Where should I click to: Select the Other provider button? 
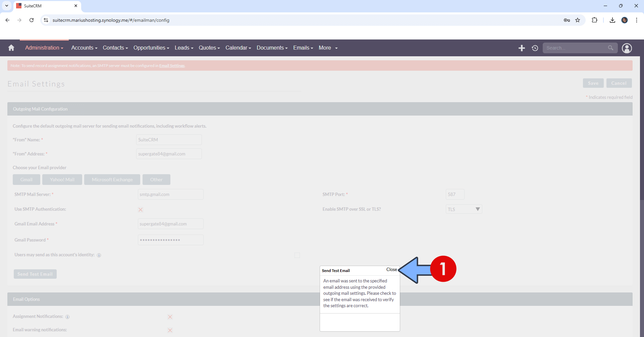tap(156, 180)
